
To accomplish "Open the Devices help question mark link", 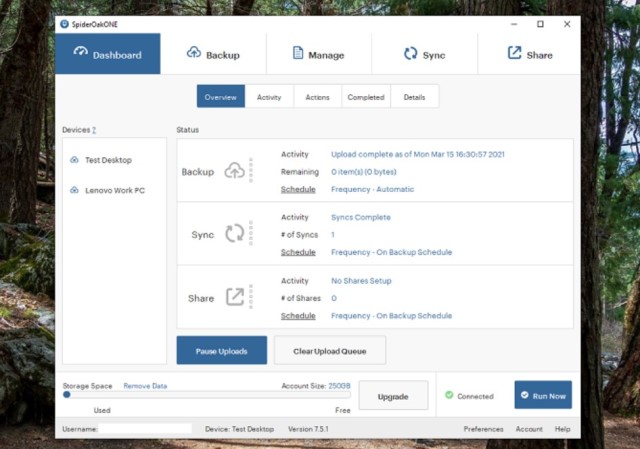I will [x=94, y=130].
